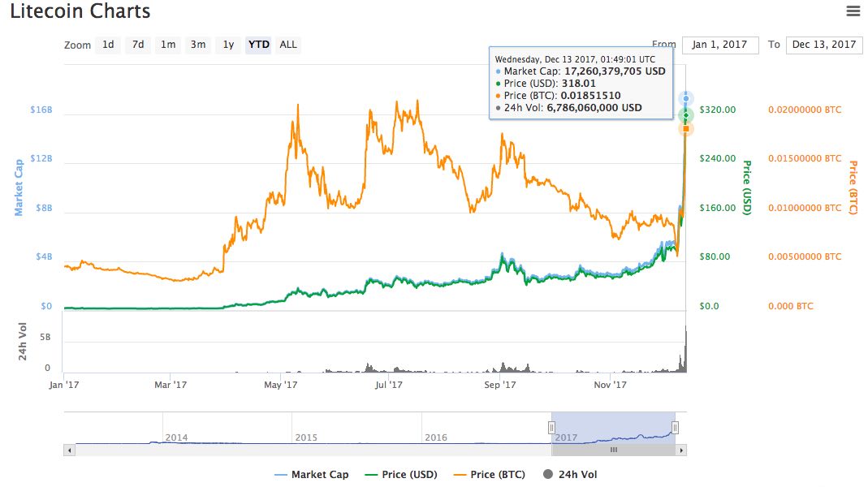
Task: Click the May '17 x-axis label
Action: (281, 385)
